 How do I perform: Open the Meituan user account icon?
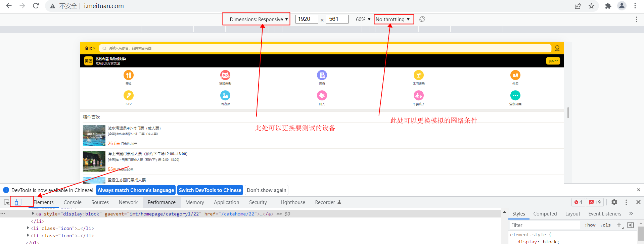point(557,48)
